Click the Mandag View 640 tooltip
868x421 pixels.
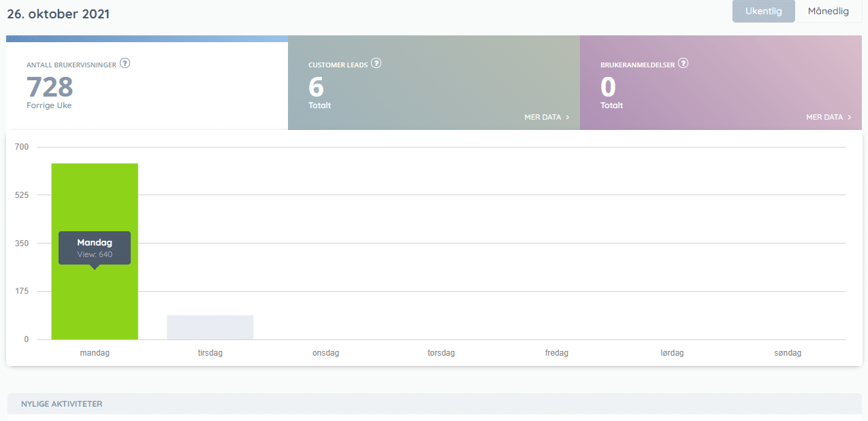(95, 248)
